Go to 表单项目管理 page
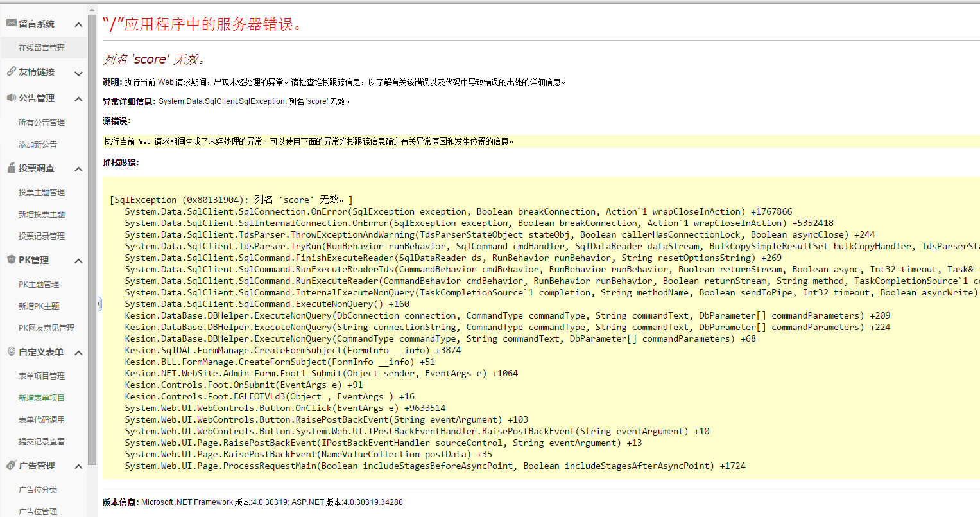The width and height of the screenshot is (980, 517). (x=42, y=376)
